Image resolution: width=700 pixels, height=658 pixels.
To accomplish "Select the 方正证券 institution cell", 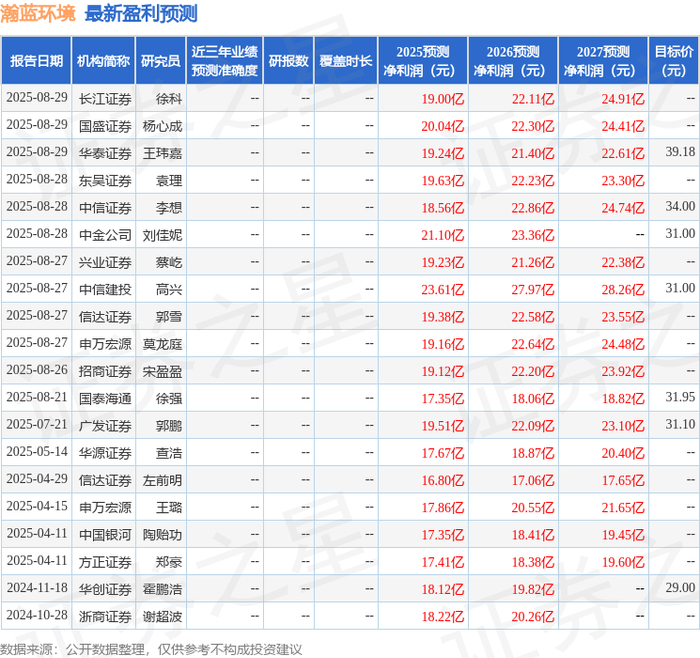I will click(x=105, y=562).
